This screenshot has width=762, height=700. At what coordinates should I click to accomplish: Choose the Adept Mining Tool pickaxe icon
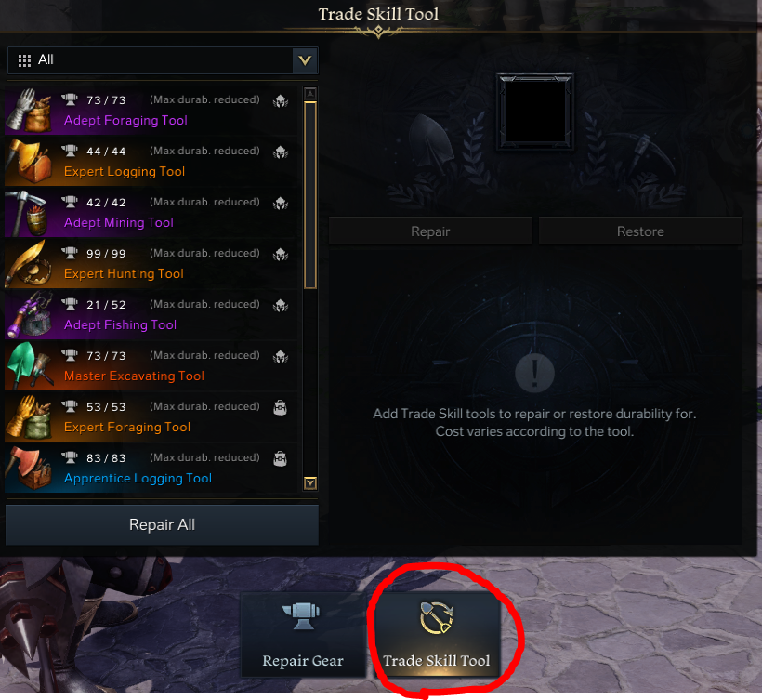29,213
